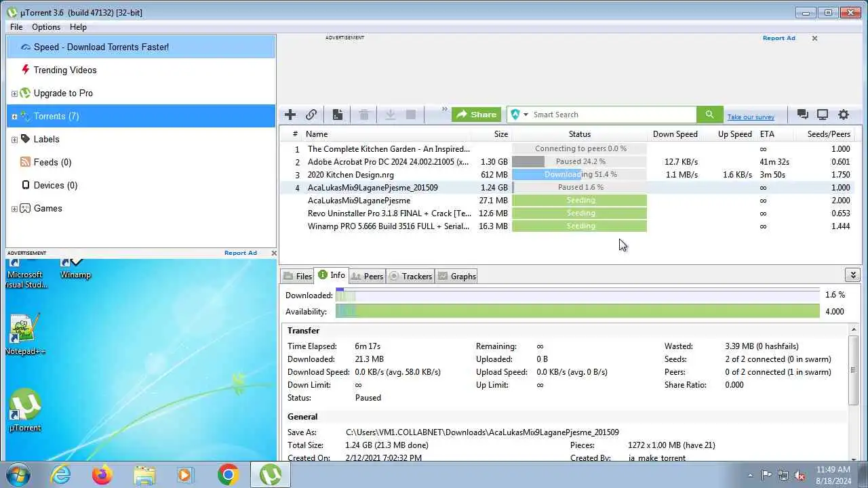Expand the Torrents (7) tree node
The height and width of the screenshot is (488, 868).
[x=14, y=117]
